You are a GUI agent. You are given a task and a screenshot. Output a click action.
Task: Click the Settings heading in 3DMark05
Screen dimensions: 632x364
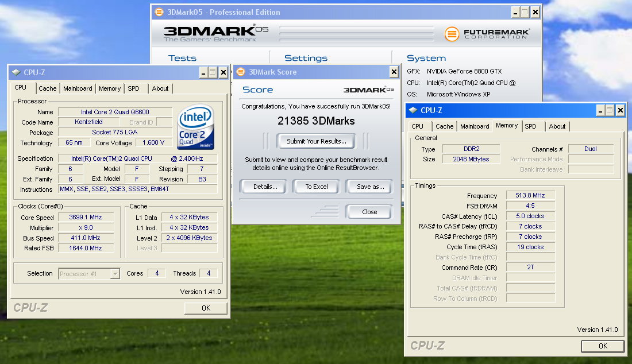306,59
